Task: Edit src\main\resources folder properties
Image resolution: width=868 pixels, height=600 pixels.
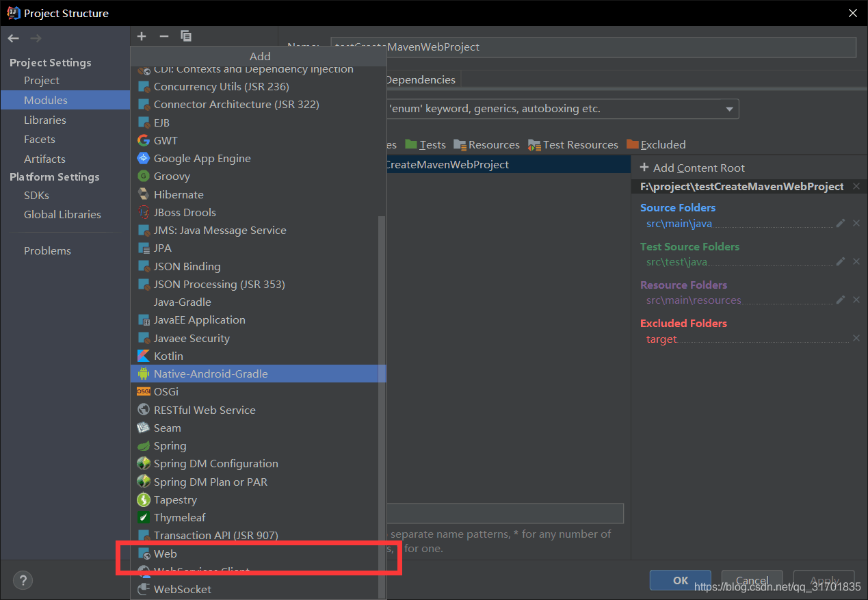Action: tap(841, 300)
